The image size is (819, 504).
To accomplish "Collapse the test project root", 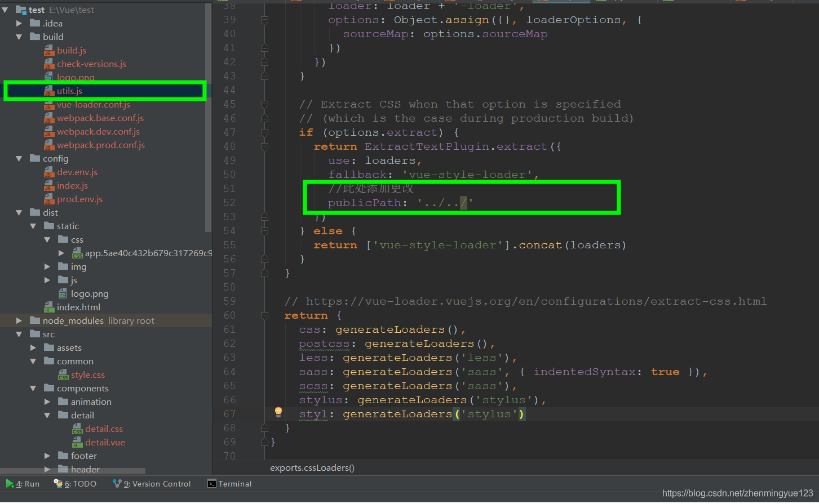I will tap(5, 10).
